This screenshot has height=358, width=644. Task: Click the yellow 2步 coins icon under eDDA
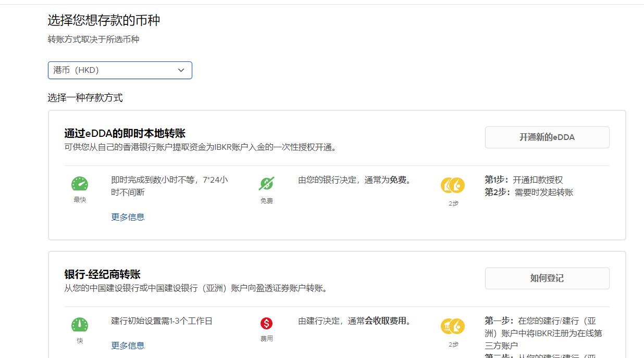[x=452, y=185]
